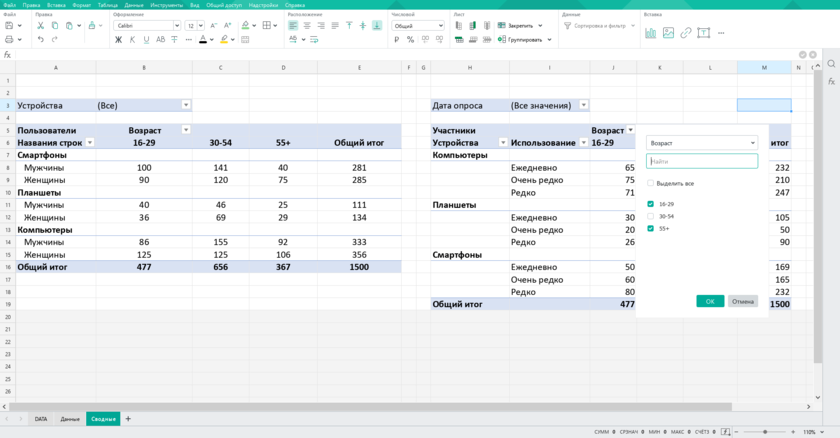Click the Undo arrow icon
Screen dimensions: 840x438
point(41,40)
